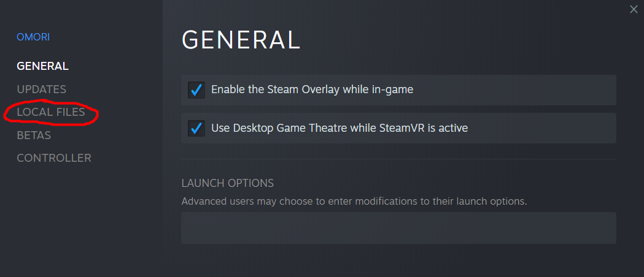Click the LAUNCH OPTIONS section heading
Viewport: 644px width, 277px height.
coord(228,183)
